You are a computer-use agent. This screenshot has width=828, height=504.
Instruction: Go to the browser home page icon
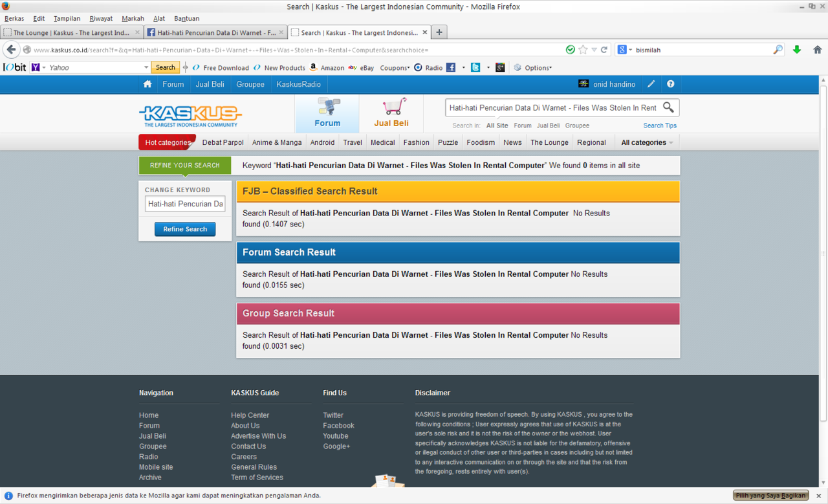coord(818,50)
